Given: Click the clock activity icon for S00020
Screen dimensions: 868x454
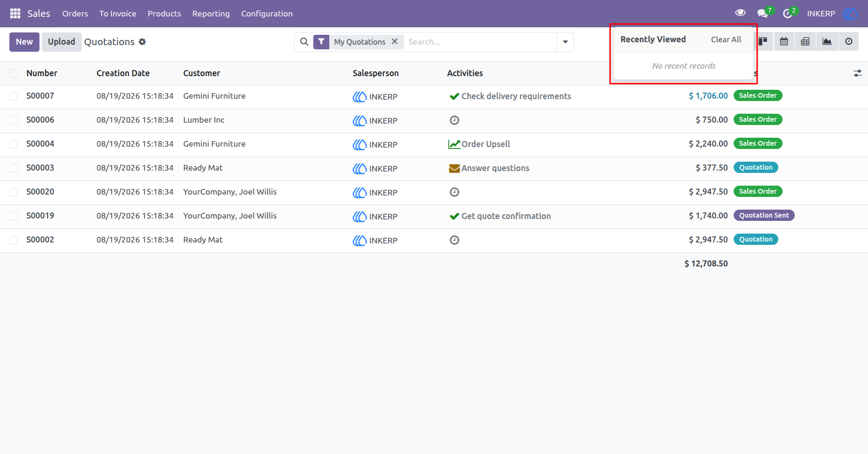Looking at the screenshot, I should point(454,192).
